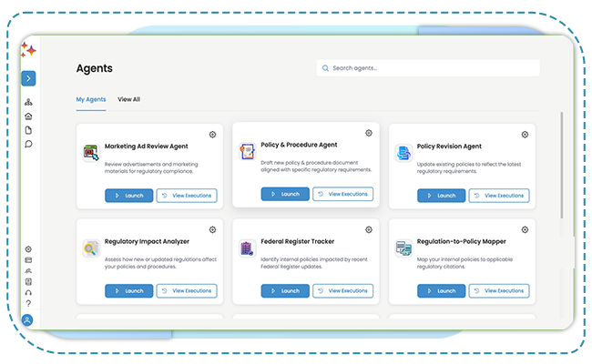Screen dimensions: 592x364
Task: Switch to the My Agents tab
Action: click(x=91, y=99)
